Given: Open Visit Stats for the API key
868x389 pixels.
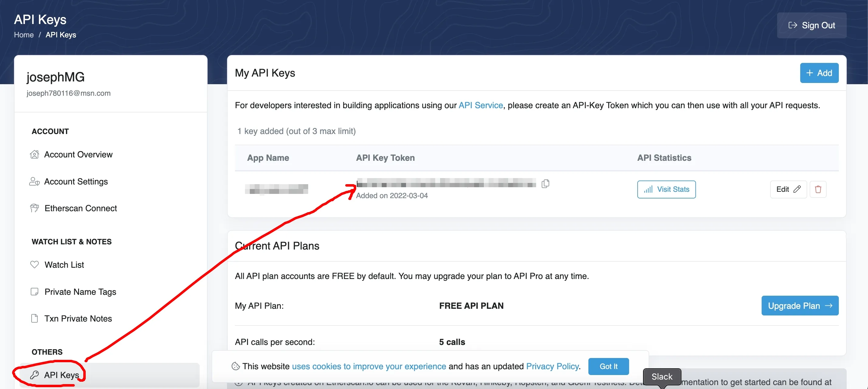Looking at the screenshot, I should pyautogui.click(x=666, y=189).
